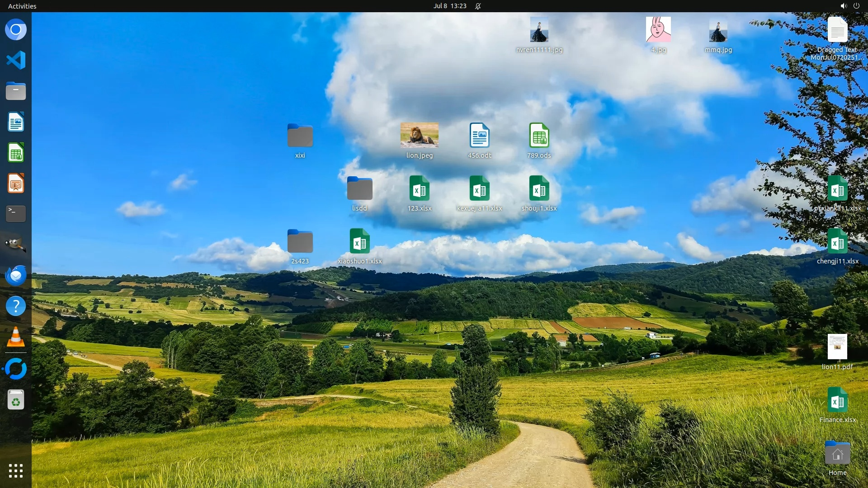Viewport: 868px width, 488px height.
Task: Launch VLC media player from the dock
Action: pyautogui.click(x=16, y=338)
